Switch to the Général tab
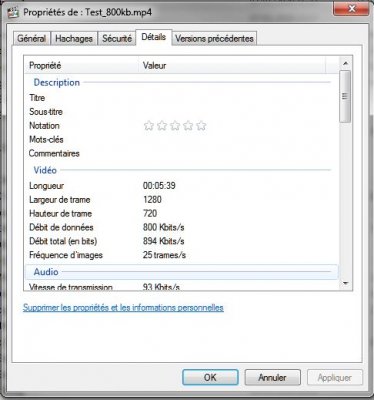Image resolution: width=374 pixels, height=400 pixels. pos(31,39)
